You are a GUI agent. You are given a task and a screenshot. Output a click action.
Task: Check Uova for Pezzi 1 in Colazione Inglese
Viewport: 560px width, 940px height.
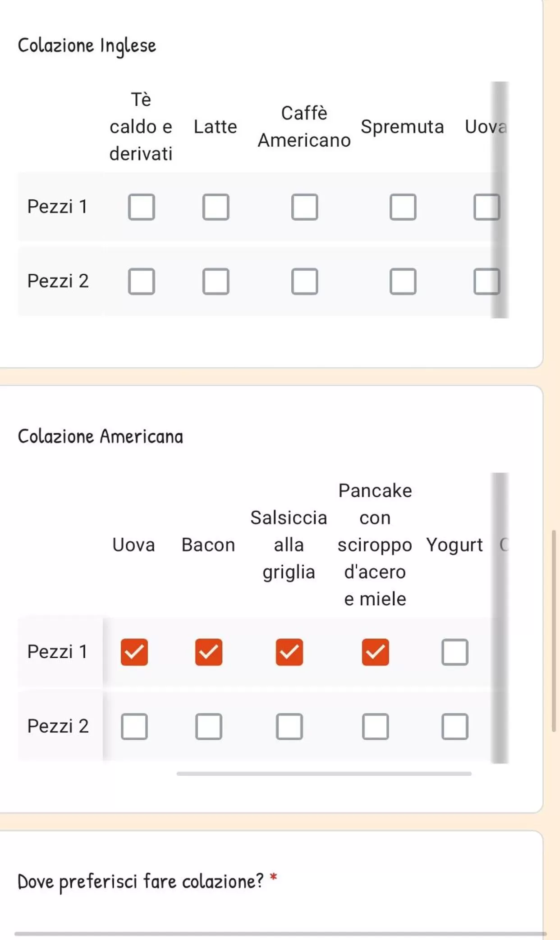coord(487,207)
